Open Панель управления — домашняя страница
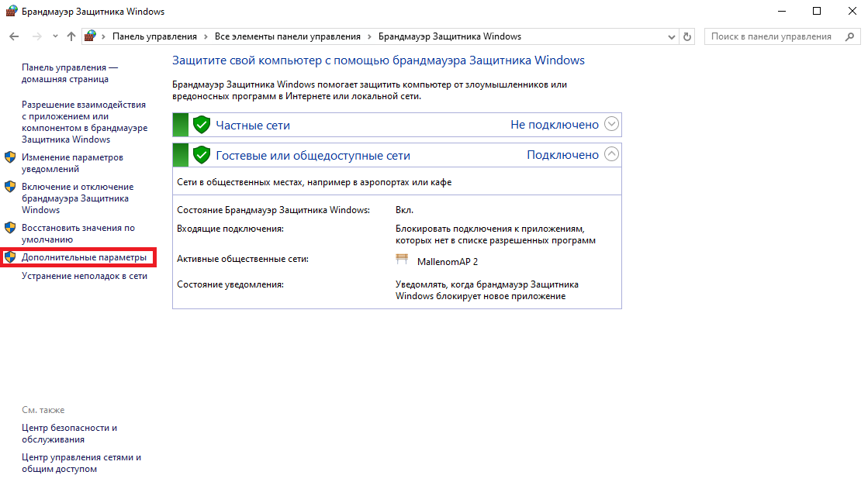This screenshot has height=489, width=868. point(70,73)
